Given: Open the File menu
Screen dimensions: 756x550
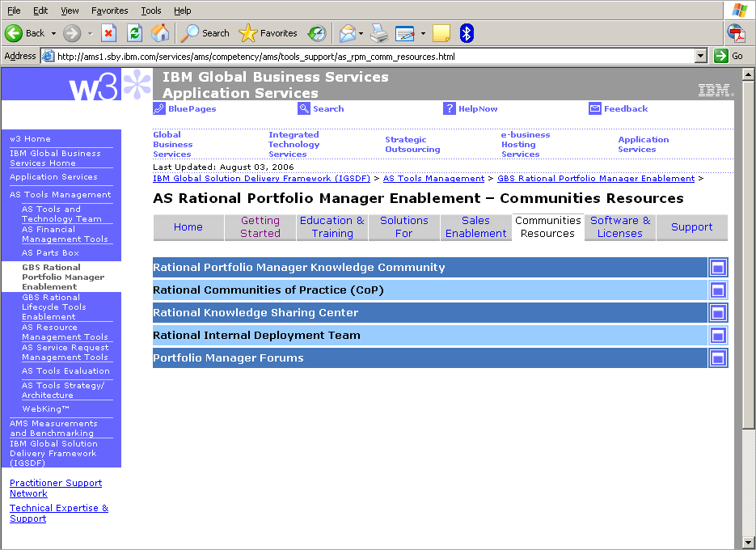Looking at the screenshot, I should point(14,11).
